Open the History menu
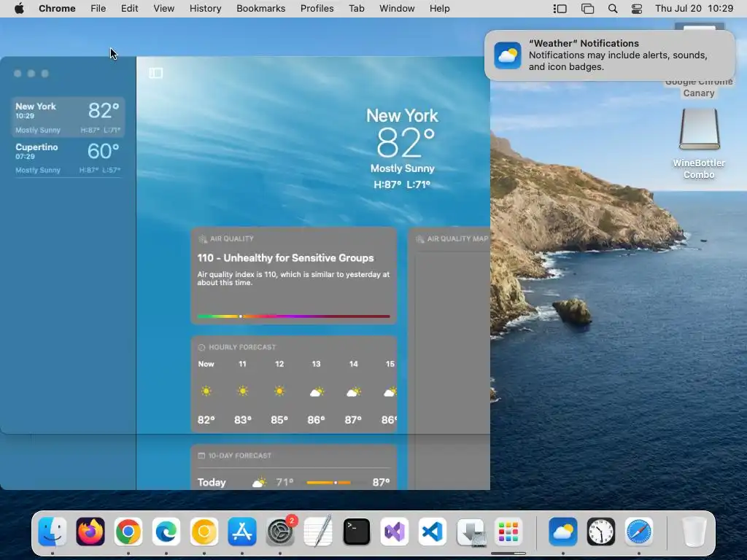 click(205, 9)
